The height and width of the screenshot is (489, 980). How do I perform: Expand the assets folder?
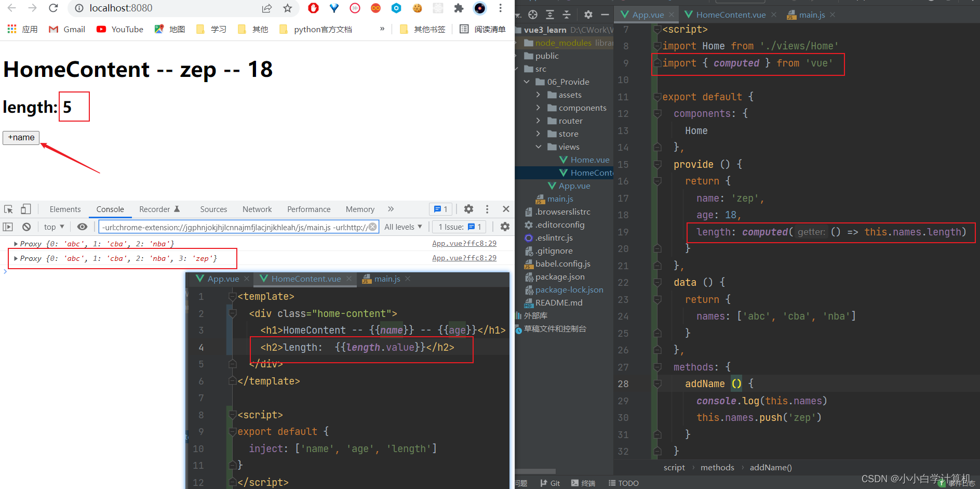tap(538, 95)
